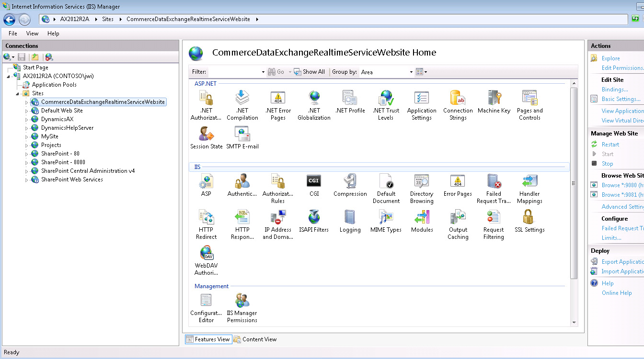Expand the Default Web Site node
Image resolution: width=644 pixels, height=359 pixels.
pos(27,111)
